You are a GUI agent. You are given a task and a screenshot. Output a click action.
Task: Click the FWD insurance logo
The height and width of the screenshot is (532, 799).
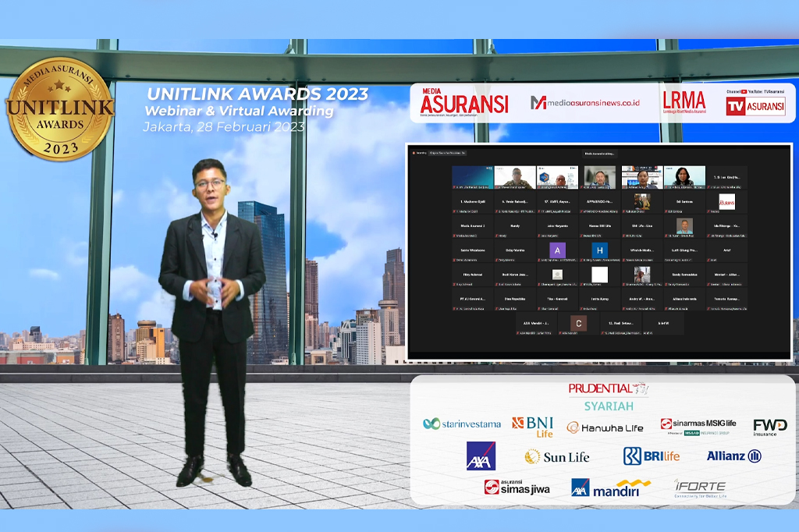tap(770, 427)
